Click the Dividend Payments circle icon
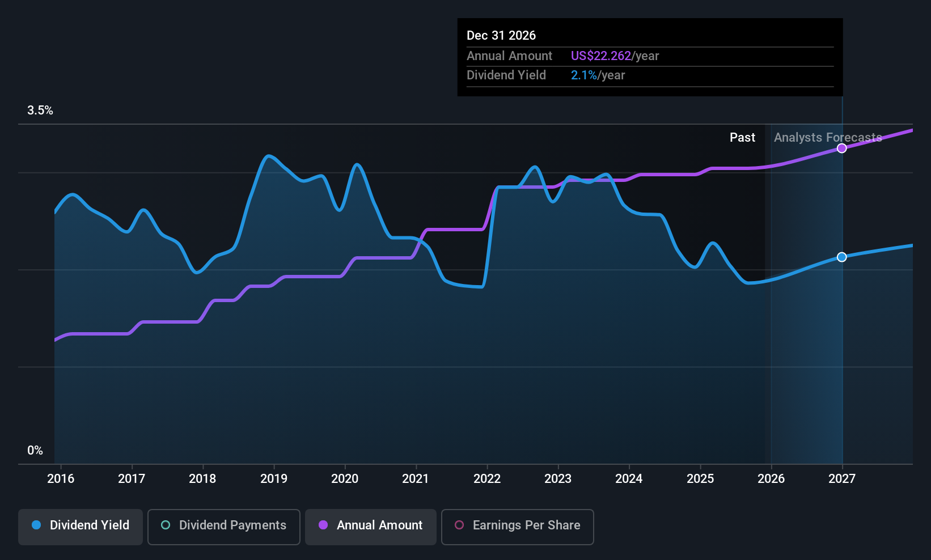 tap(165, 525)
